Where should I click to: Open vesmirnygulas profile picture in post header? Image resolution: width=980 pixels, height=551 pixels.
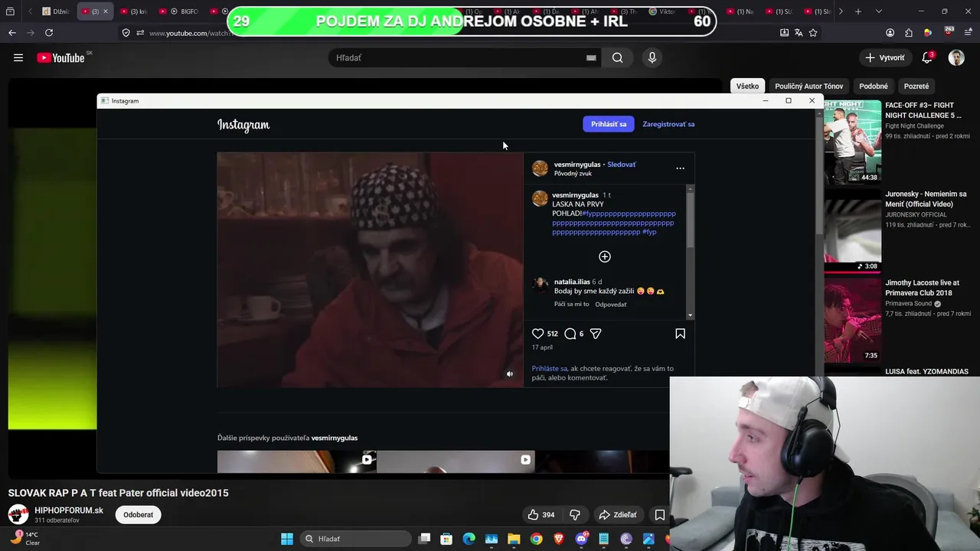(540, 168)
